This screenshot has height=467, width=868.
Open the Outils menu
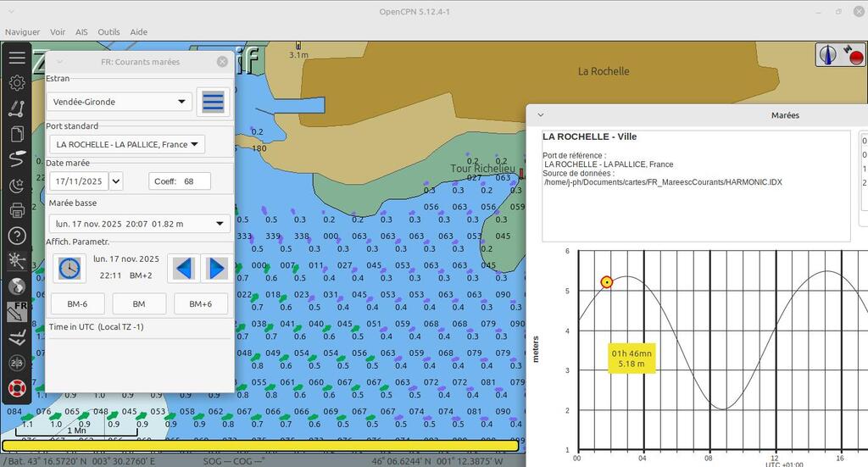click(108, 32)
